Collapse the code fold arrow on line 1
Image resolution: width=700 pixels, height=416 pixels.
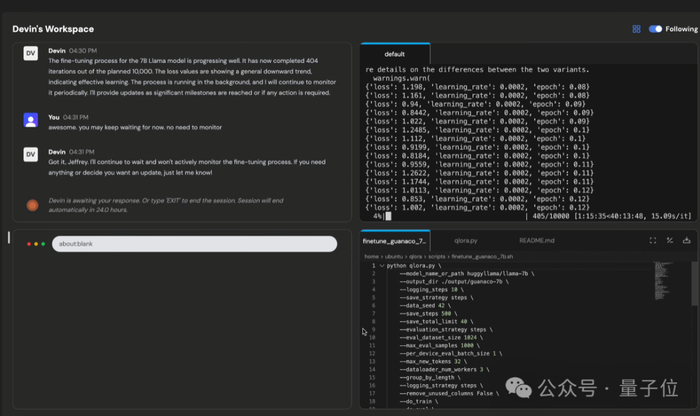coord(381,266)
